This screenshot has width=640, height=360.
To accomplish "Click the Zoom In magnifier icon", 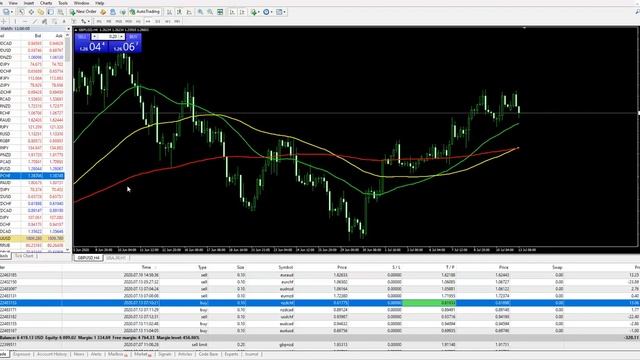I will [200, 12].
